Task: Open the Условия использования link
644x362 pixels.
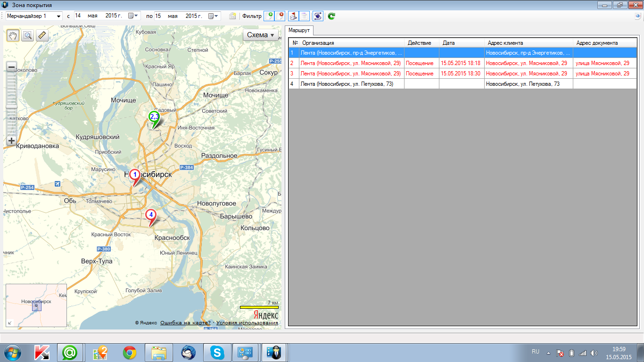Action: tap(247, 323)
